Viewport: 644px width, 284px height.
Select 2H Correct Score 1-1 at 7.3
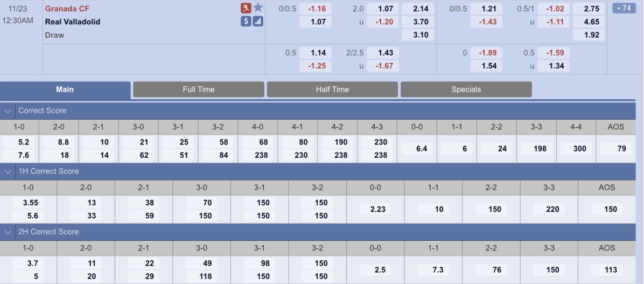[433, 269]
